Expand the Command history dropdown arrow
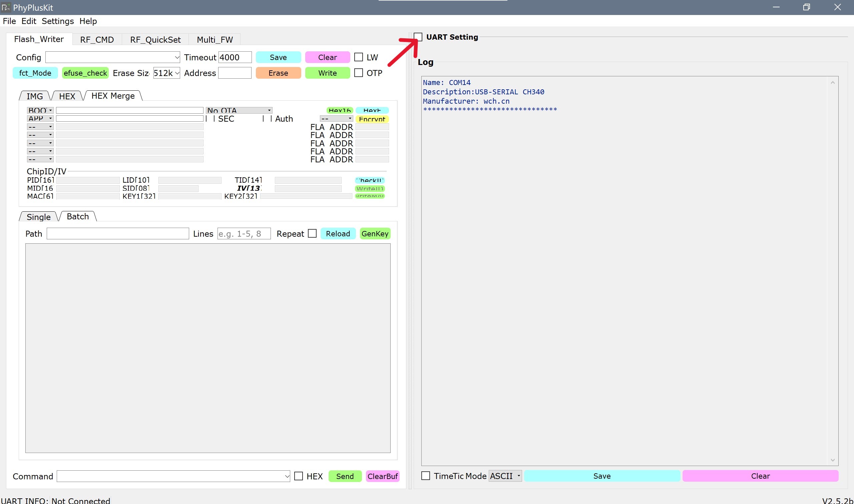This screenshot has width=854, height=504. 287,476
